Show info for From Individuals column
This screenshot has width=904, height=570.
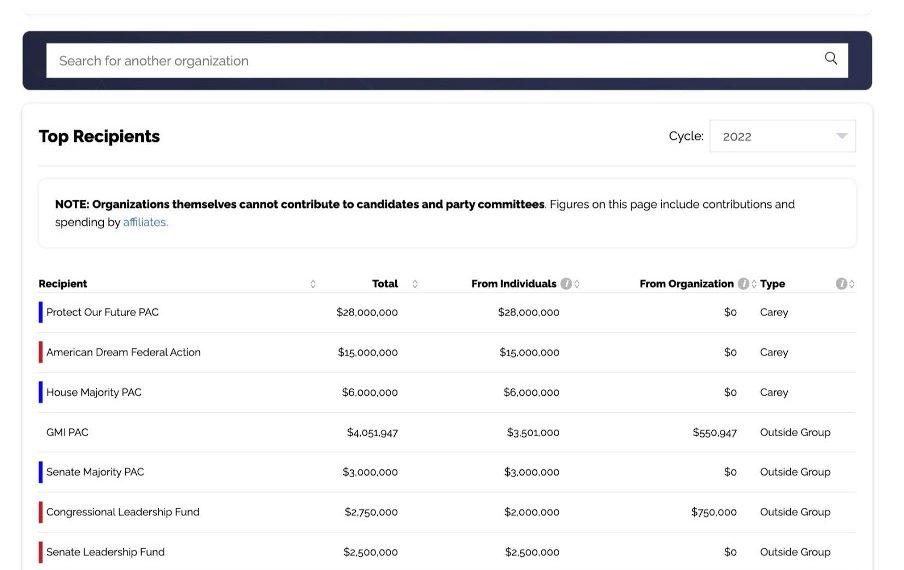point(566,284)
